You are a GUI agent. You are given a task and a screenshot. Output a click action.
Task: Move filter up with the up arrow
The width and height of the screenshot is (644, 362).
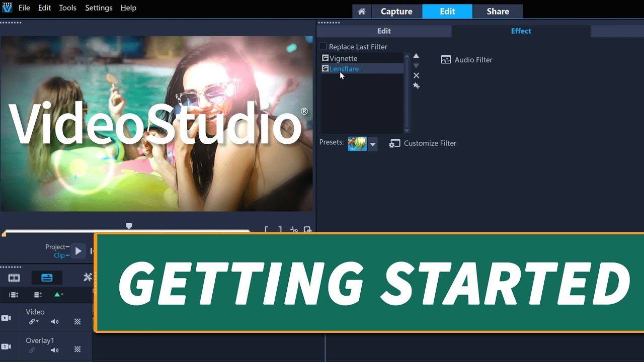point(416,56)
